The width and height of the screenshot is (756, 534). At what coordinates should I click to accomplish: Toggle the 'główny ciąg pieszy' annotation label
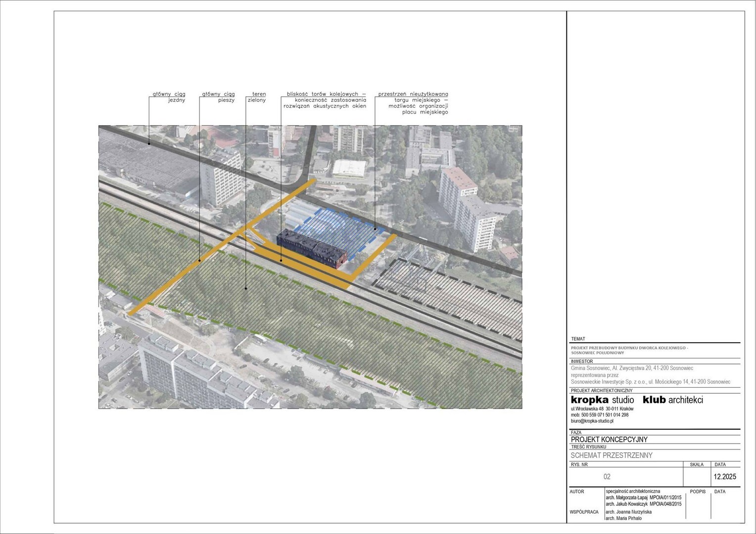[x=219, y=96]
